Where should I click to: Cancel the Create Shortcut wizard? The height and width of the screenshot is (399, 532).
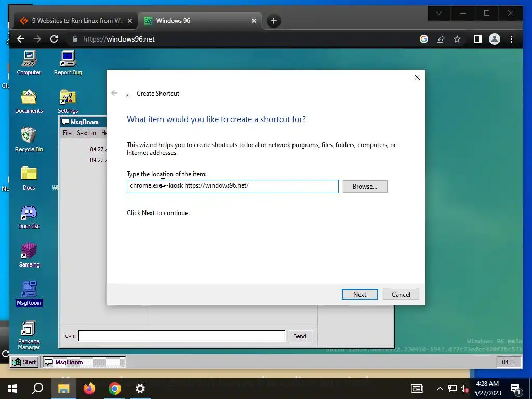tap(401, 295)
